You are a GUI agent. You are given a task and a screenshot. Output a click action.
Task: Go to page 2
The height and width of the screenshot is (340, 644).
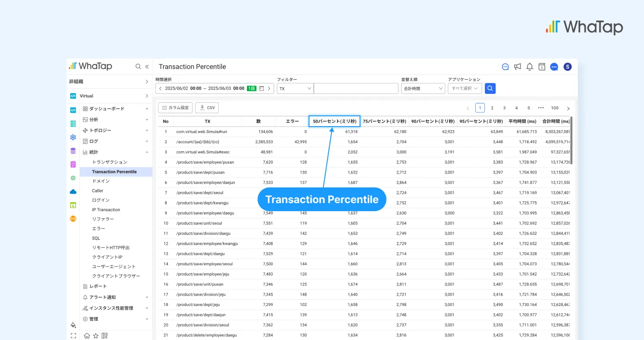pyautogui.click(x=492, y=108)
